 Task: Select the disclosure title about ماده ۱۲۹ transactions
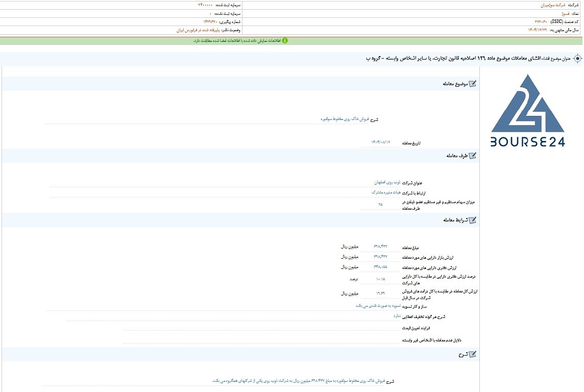(x=453, y=59)
